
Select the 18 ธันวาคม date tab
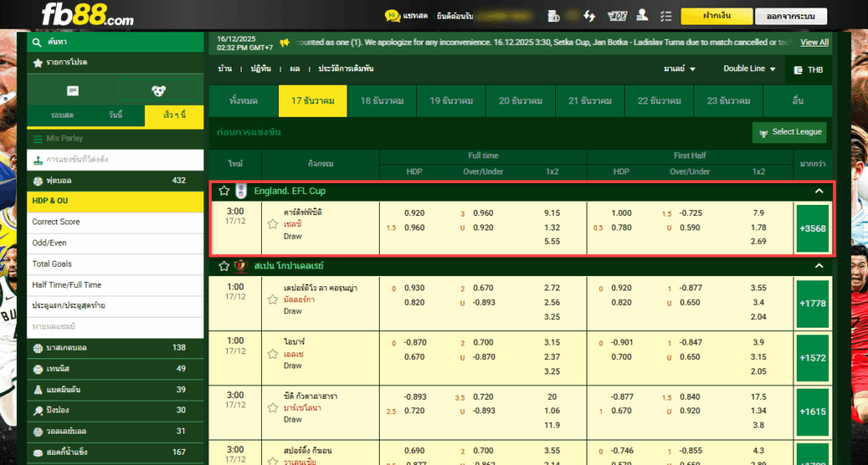coord(382,101)
